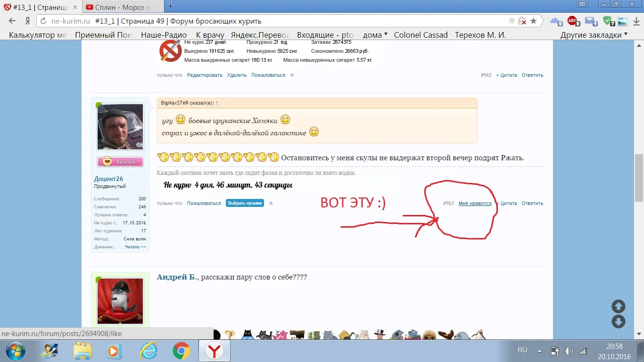The image size is (644, 362).
Task: Open Adblock Plus extension menu
Action: (x=572, y=21)
